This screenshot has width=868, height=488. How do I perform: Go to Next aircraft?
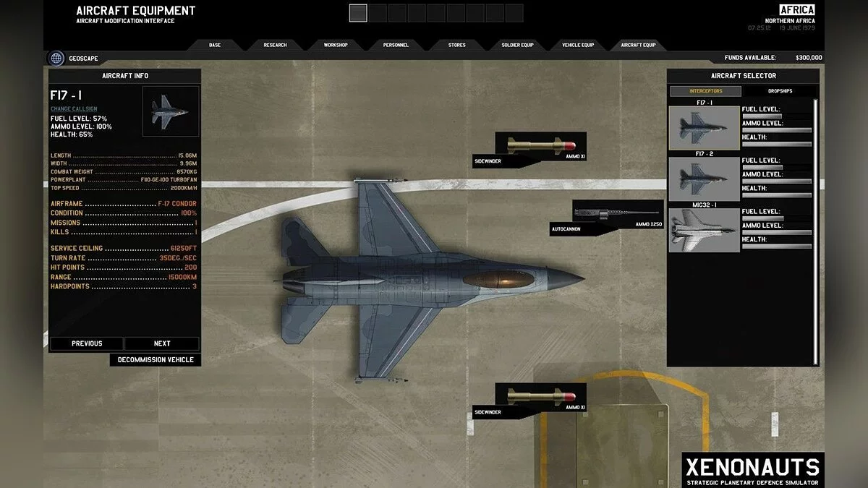click(x=162, y=343)
